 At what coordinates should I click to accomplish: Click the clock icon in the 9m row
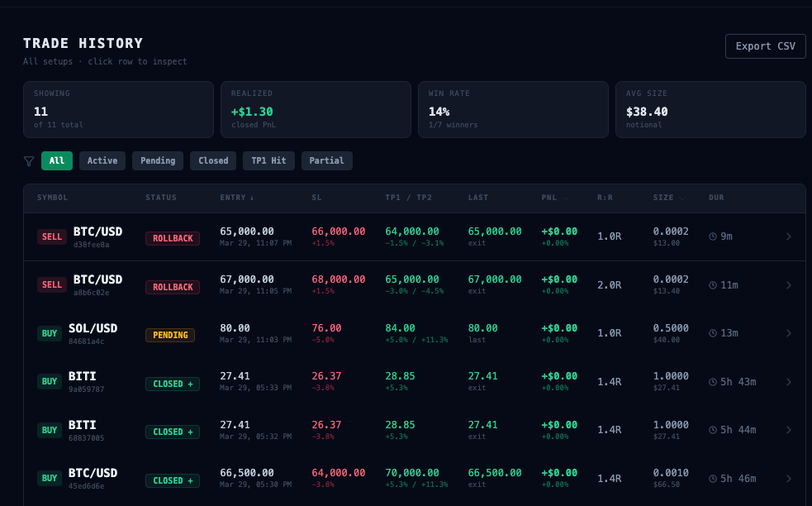pos(713,236)
